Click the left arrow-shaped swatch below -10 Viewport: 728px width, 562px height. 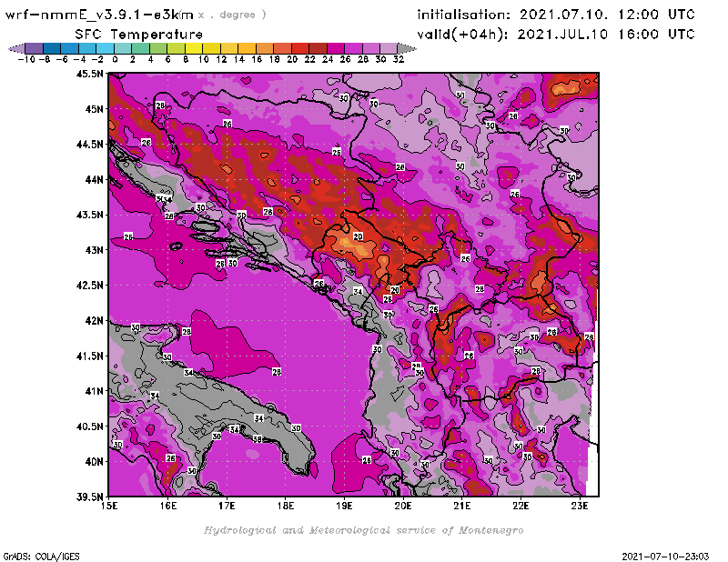click(x=16, y=48)
